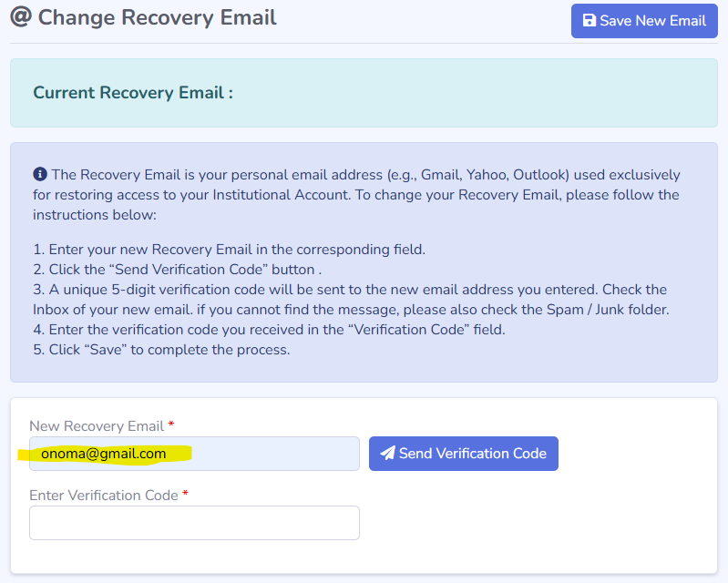Screen dimensions: 728x583
Task: Click the New Recovery Email field label
Action: [x=97, y=425]
